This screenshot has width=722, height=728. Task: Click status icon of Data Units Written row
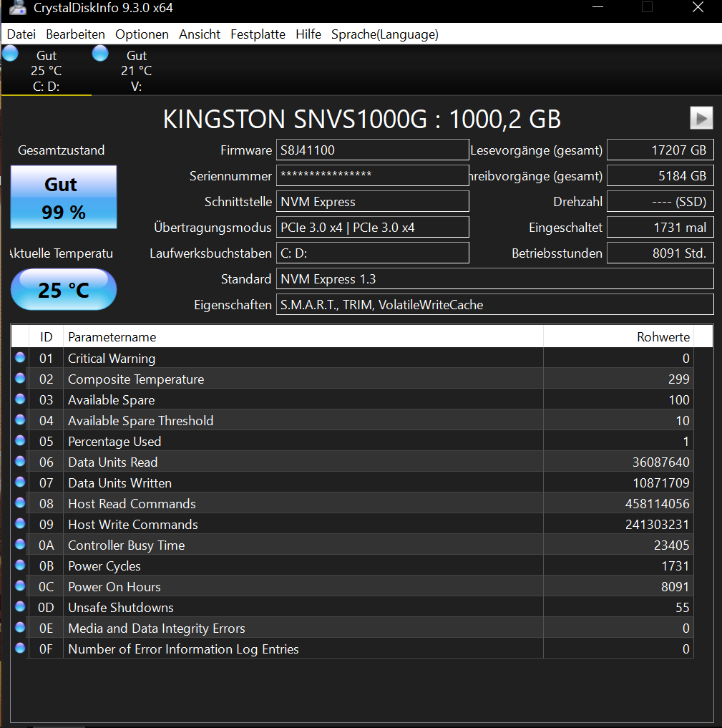click(20, 482)
